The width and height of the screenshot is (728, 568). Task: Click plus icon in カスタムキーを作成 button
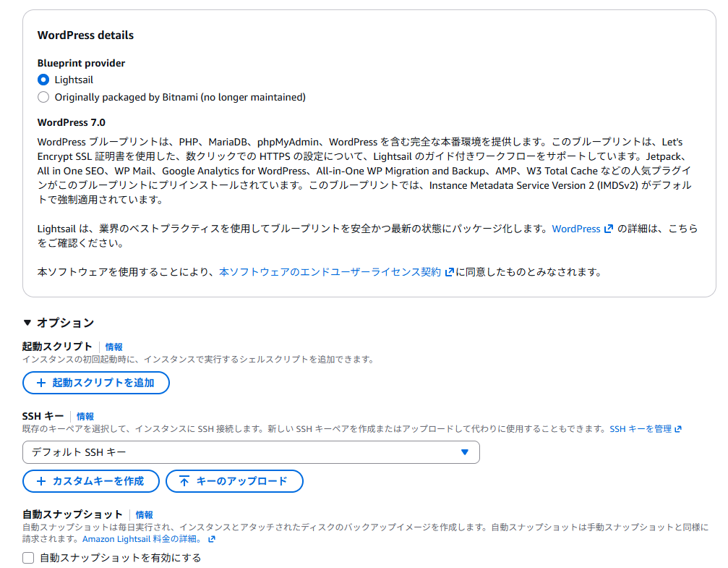(x=41, y=481)
